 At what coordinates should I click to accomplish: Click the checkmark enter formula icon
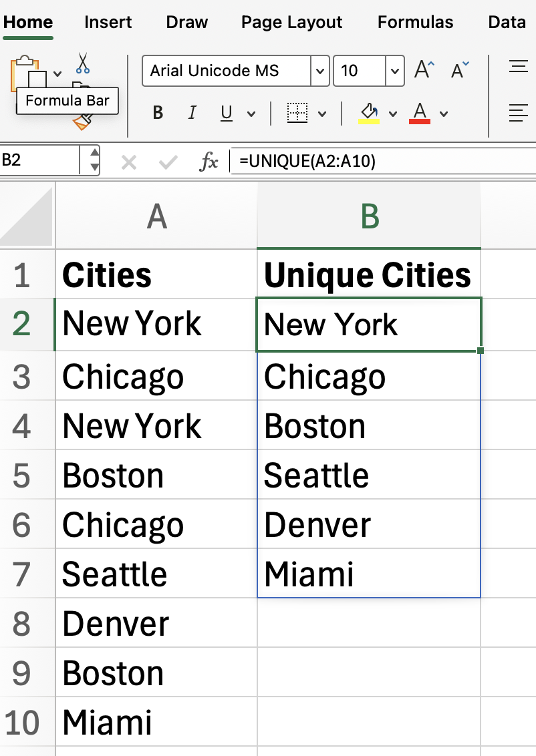coord(168,162)
